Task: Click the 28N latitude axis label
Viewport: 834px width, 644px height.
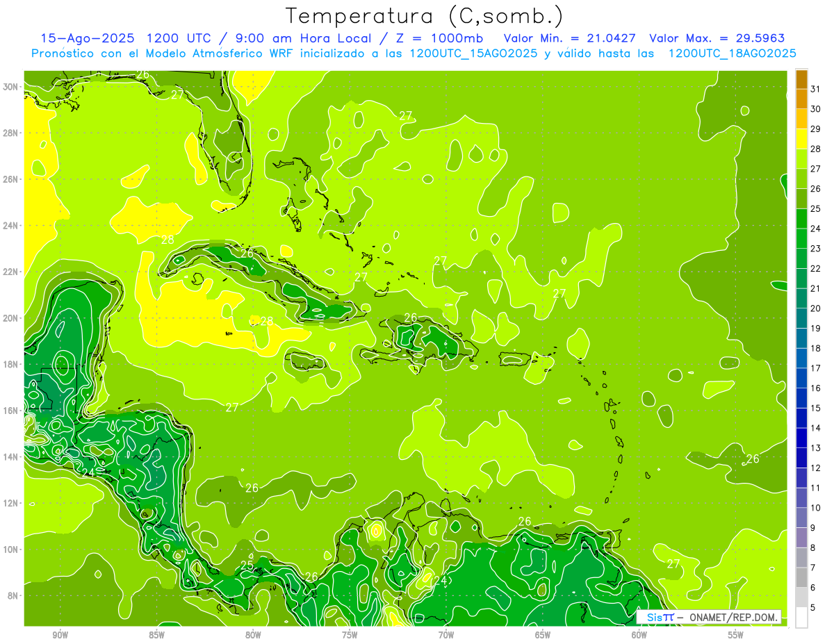Action: coord(12,133)
